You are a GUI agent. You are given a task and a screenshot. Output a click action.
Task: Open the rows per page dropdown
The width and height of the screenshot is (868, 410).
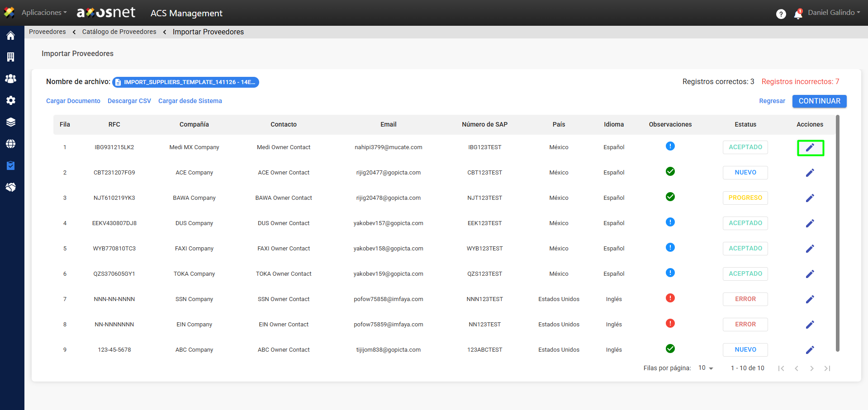pyautogui.click(x=706, y=368)
